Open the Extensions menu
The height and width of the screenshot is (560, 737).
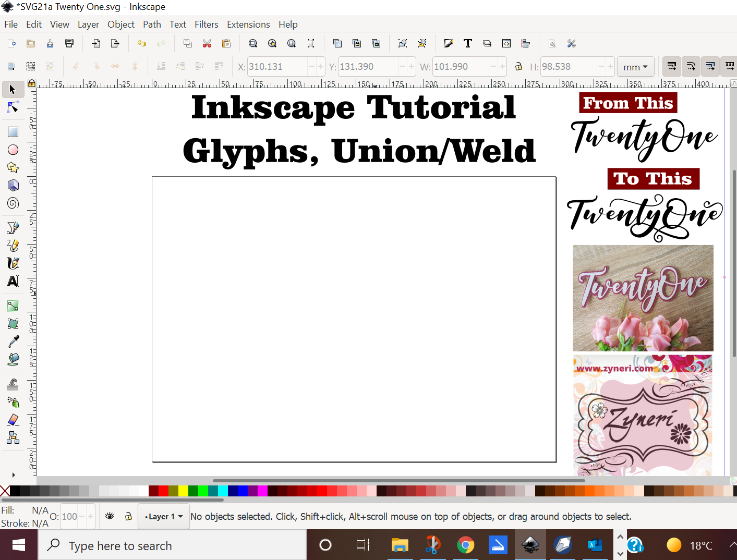tap(248, 25)
